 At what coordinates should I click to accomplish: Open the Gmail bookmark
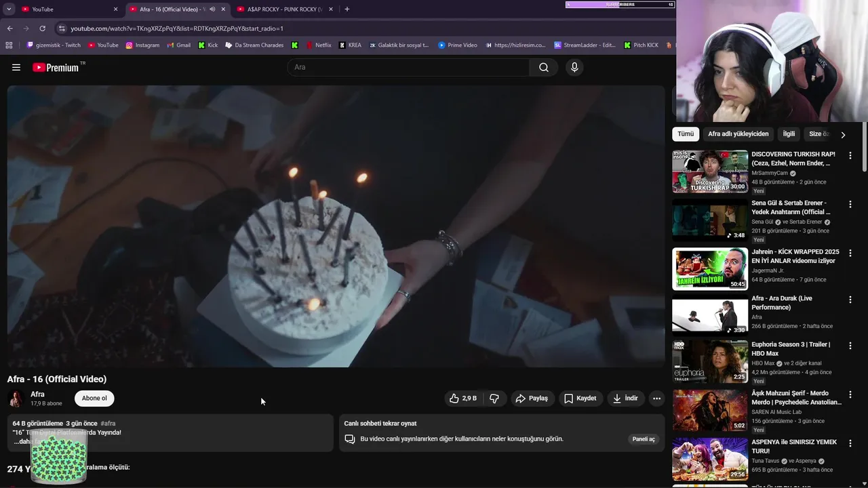(x=178, y=45)
